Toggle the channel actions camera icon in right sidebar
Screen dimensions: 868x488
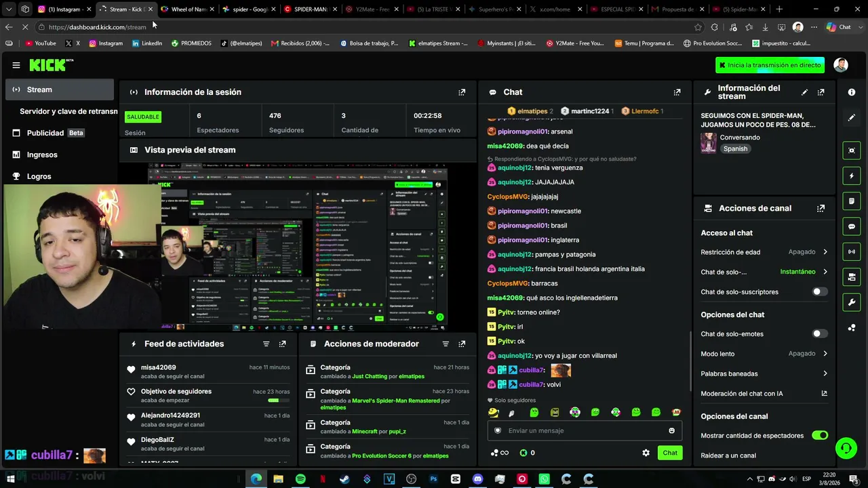[x=852, y=277]
